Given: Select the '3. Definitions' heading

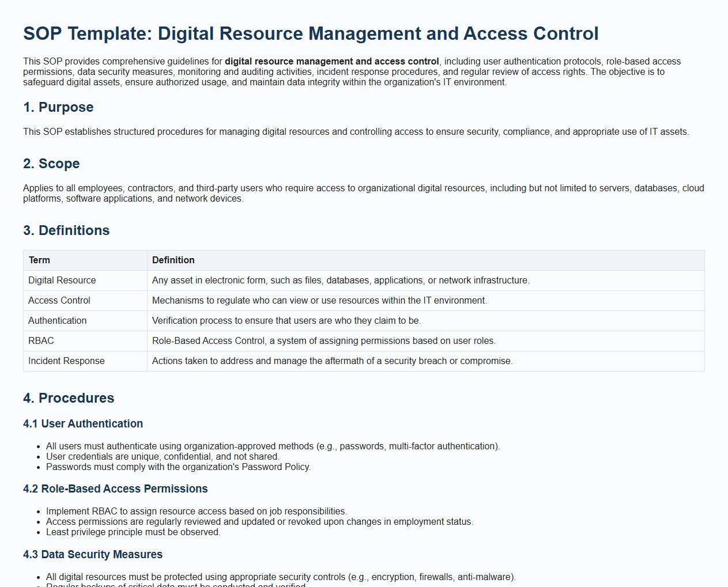Looking at the screenshot, I should tap(66, 230).
